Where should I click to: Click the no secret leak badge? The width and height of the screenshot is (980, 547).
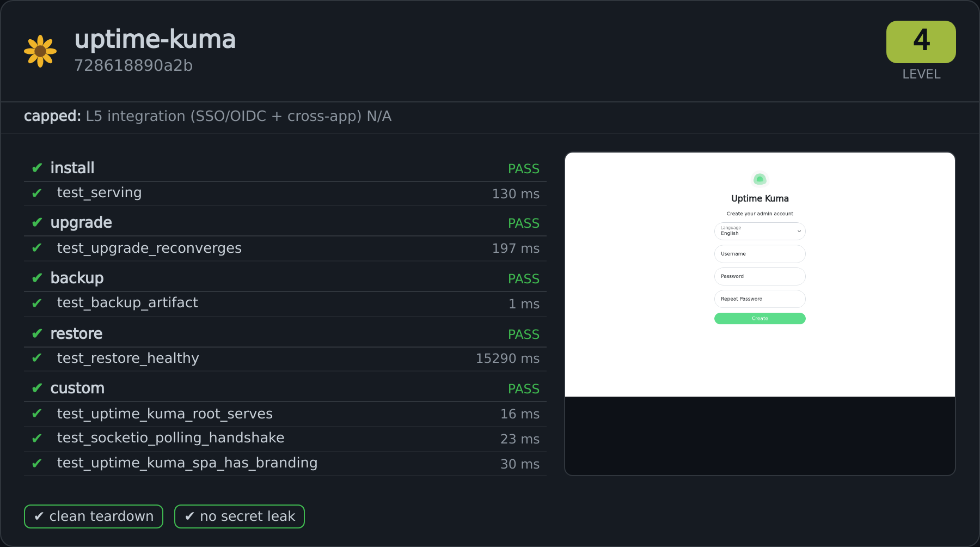(x=240, y=516)
